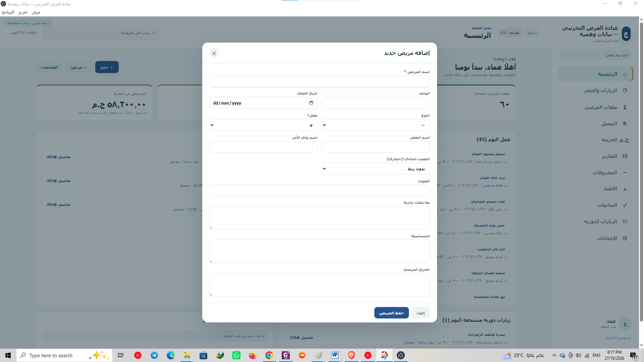Click the ملاحظات إدارية textarea
644x362 pixels.
[319, 218]
